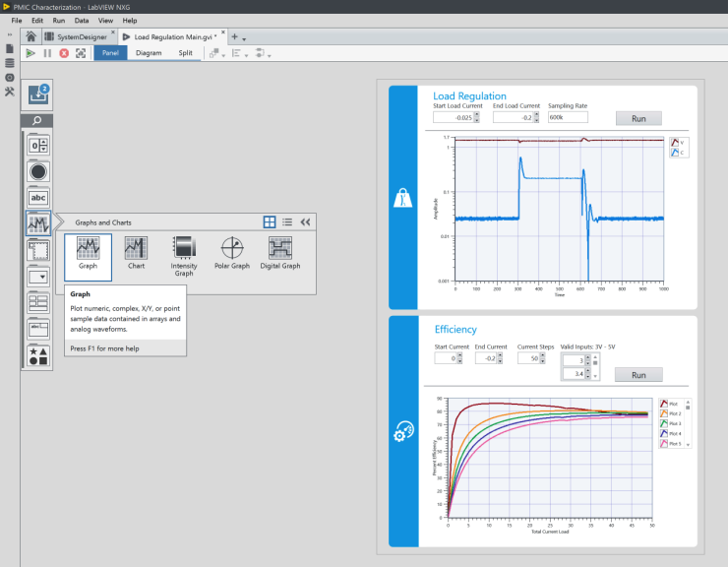Click the Sampling Rate input field

click(568, 117)
